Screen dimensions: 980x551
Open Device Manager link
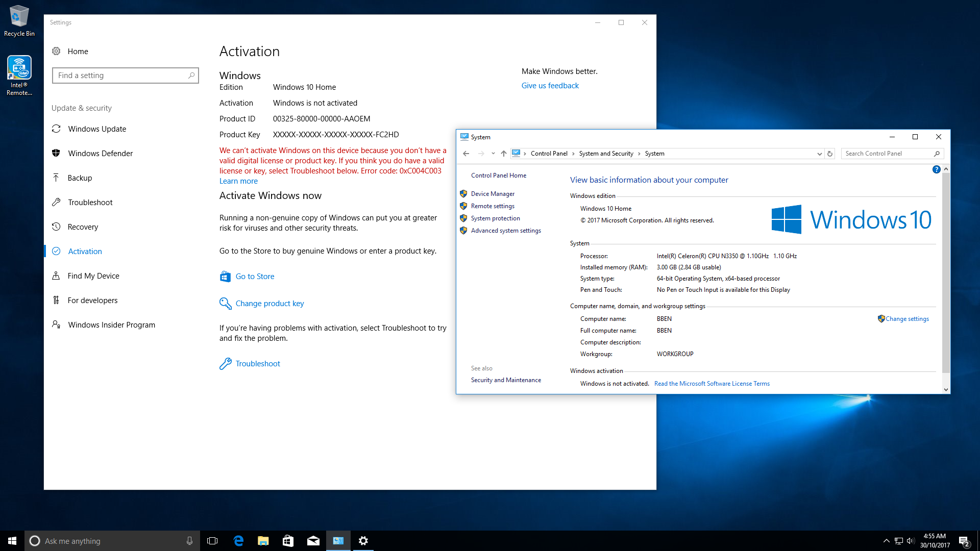[x=493, y=194]
